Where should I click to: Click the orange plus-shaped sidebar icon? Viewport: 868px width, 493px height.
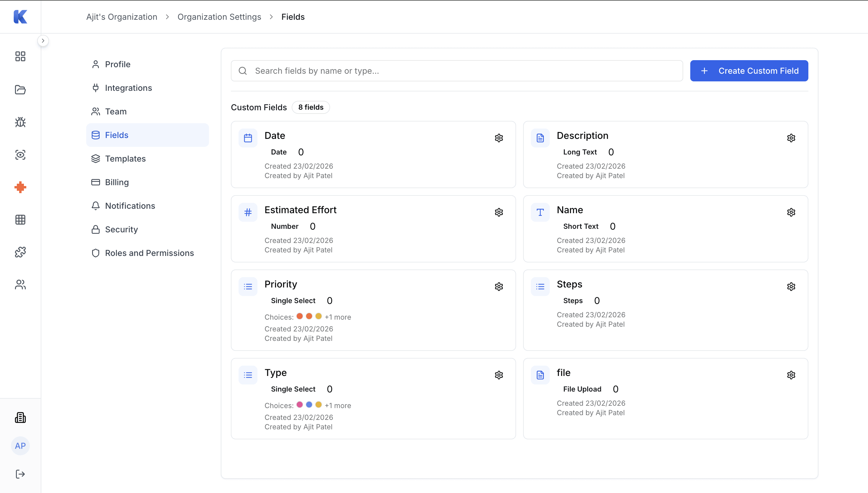tap(20, 187)
